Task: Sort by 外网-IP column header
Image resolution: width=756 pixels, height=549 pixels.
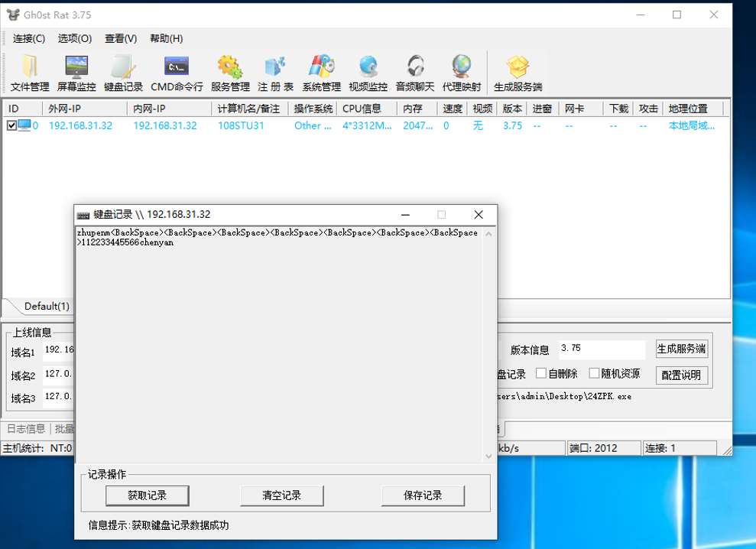Action: click(x=85, y=109)
